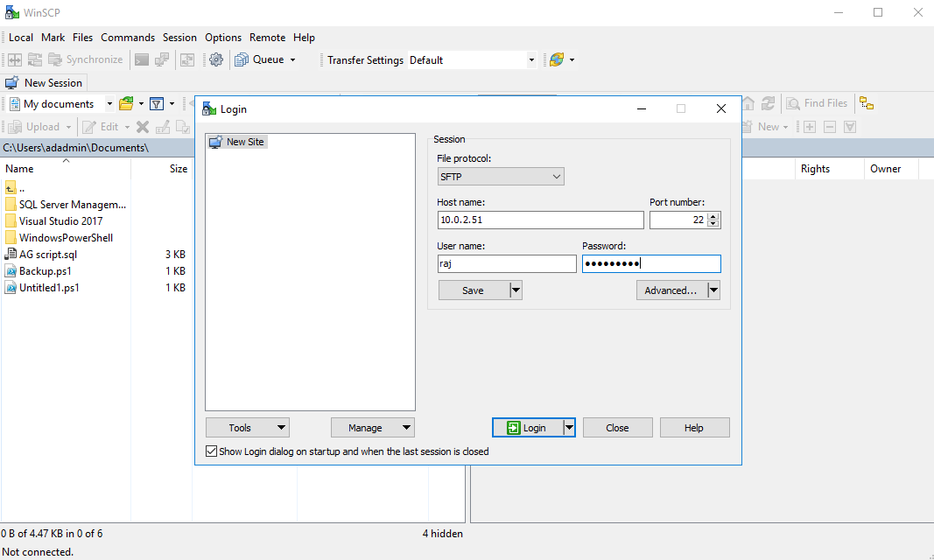Sort local files by Name column

tap(66, 169)
